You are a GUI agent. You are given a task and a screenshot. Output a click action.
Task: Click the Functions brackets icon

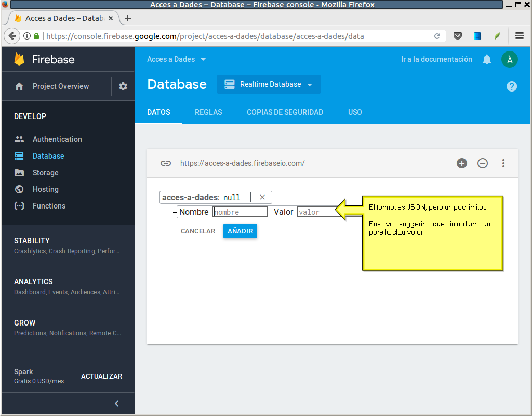click(19, 206)
